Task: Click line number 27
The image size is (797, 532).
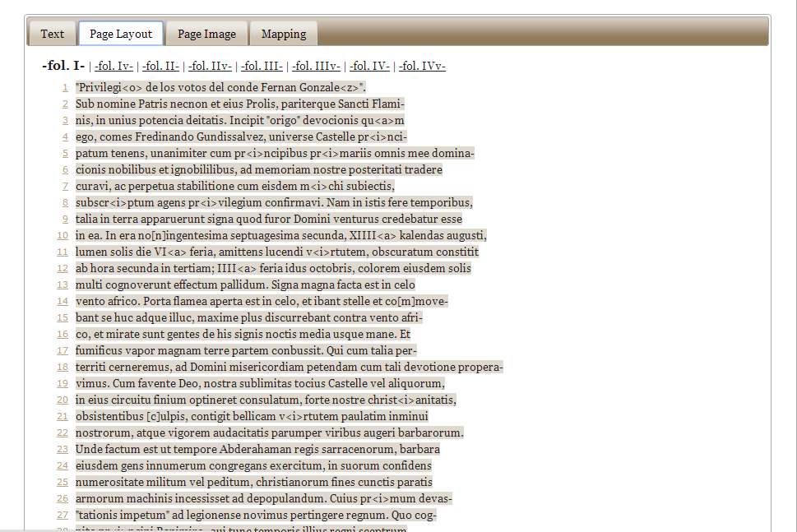Action: pyautogui.click(x=63, y=515)
